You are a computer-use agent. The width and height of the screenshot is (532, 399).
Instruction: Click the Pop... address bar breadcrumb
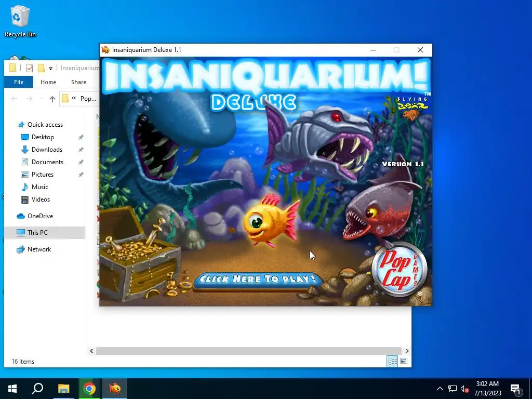point(88,99)
